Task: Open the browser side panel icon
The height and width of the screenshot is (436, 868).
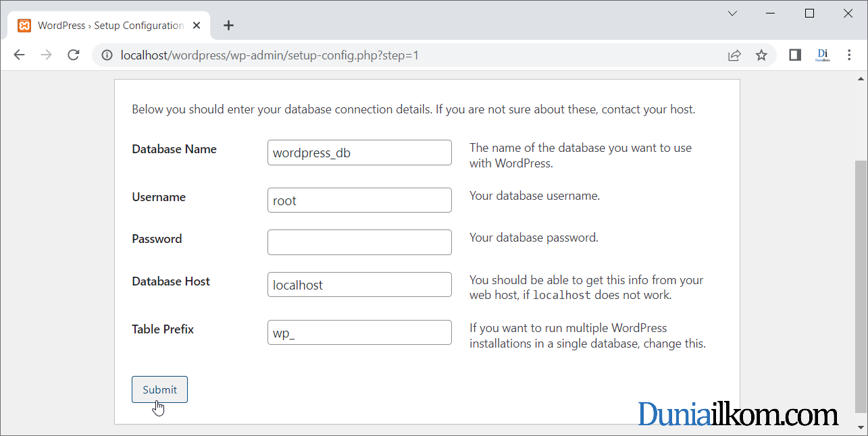Action: point(795,55)
